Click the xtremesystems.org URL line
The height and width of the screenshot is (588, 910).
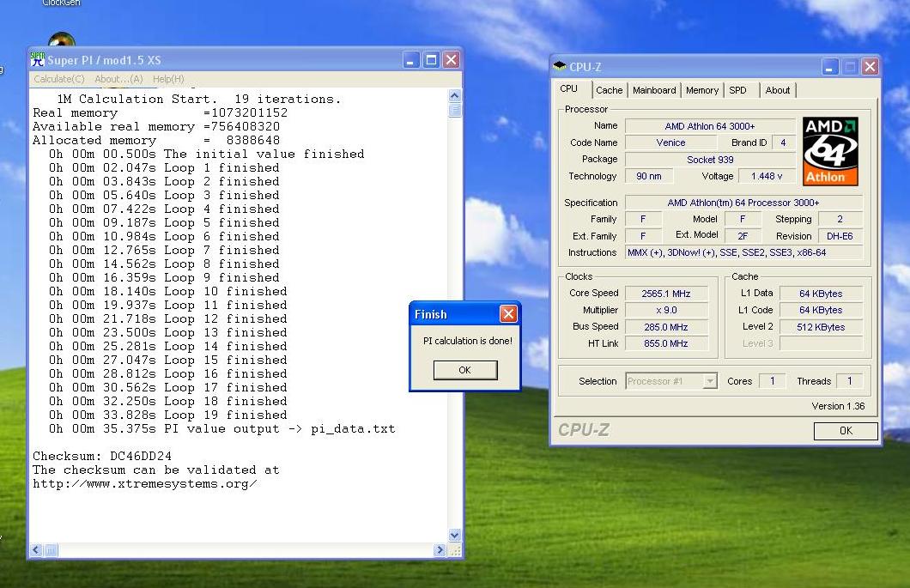point(145,483)
